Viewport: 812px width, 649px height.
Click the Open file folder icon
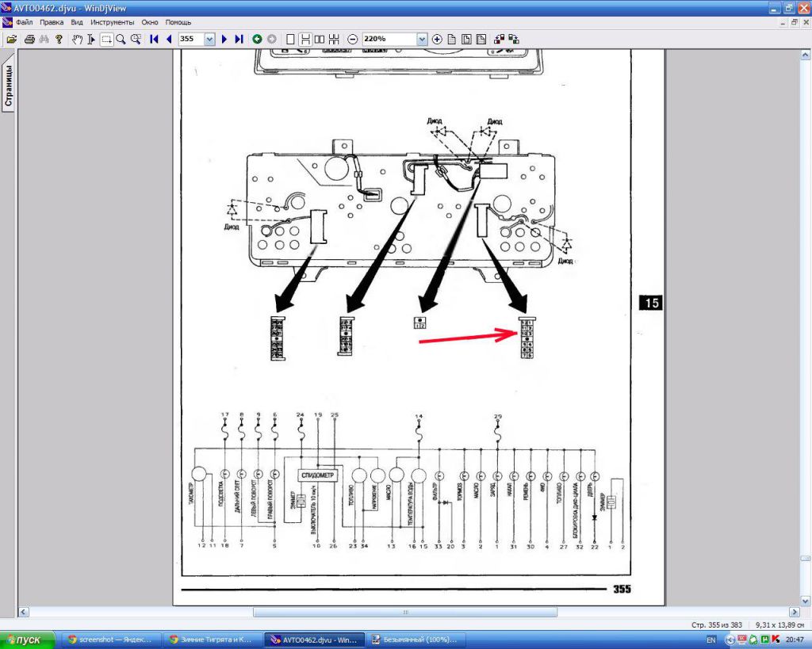click(11, 39)
